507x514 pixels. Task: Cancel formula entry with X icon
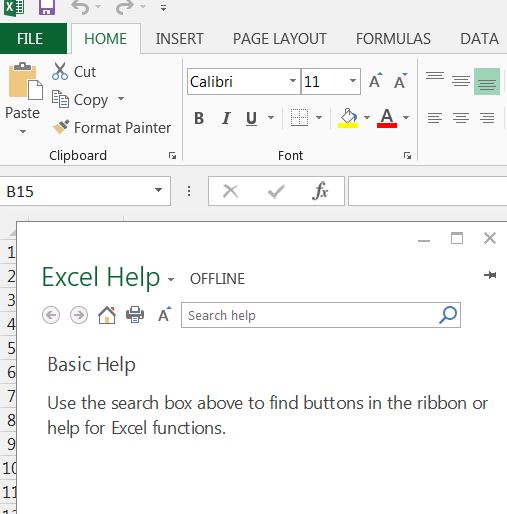230,192
